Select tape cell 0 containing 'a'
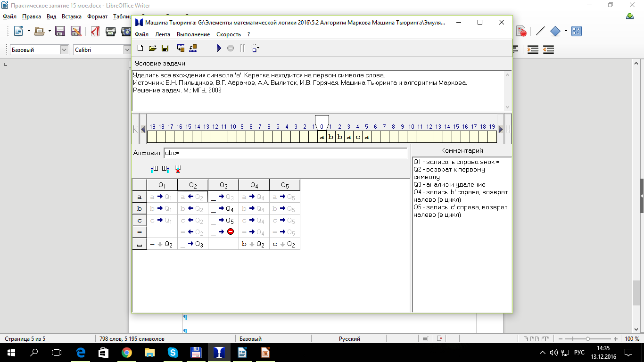The height and width of the screenshot is (362, 644). click(x=322, y=137)
